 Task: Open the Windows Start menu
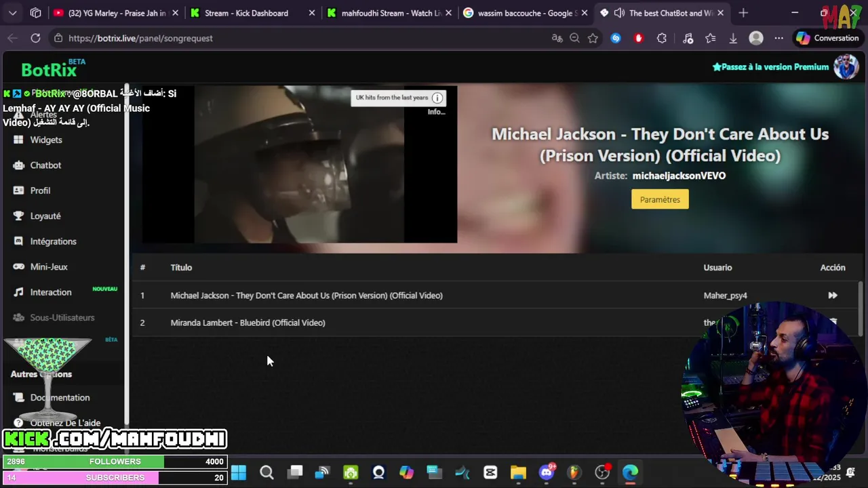point(239,472)
